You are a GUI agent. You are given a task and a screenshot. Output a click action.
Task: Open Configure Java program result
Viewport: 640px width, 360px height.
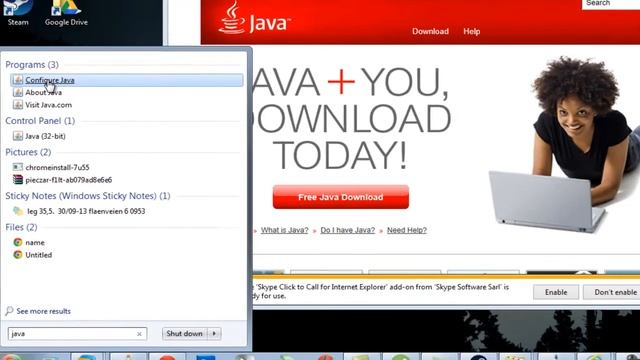point(127,80)
